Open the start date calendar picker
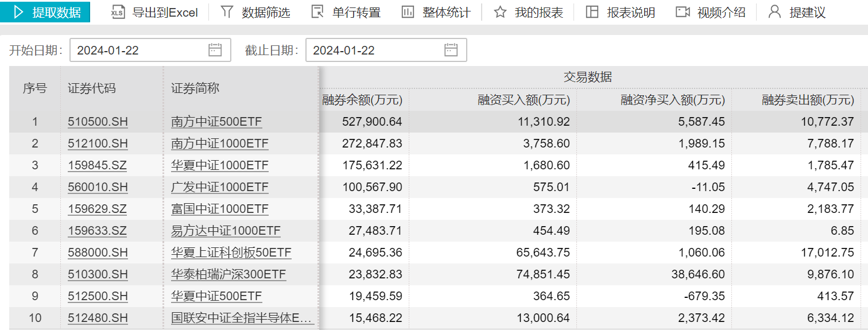Viewport: 868px width, 330px height. point(215,50)
